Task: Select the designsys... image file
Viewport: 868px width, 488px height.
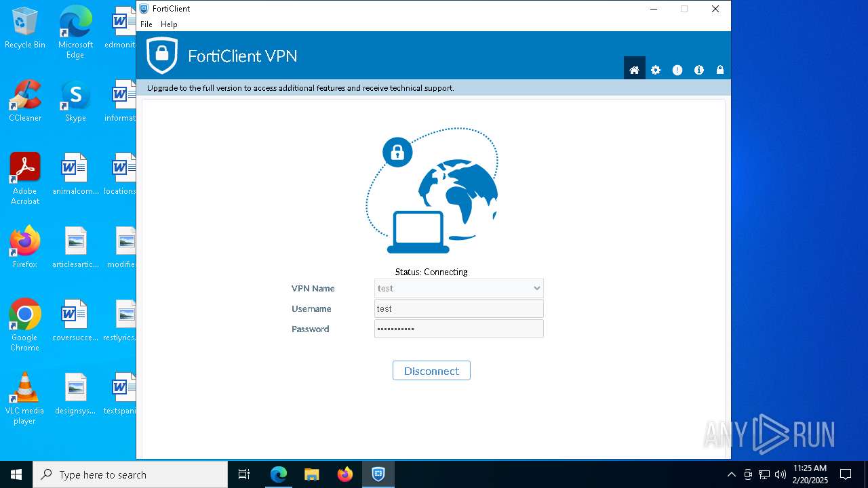Action: pos(75,394)
